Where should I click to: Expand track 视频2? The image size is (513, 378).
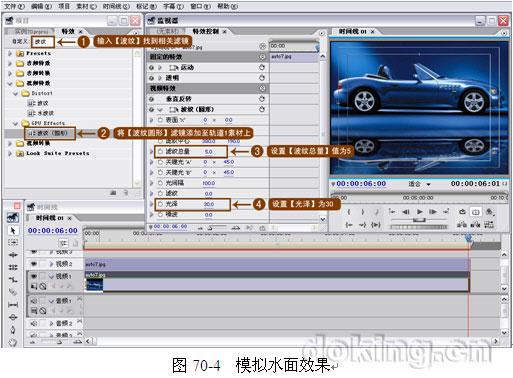(x=51, y=264)
